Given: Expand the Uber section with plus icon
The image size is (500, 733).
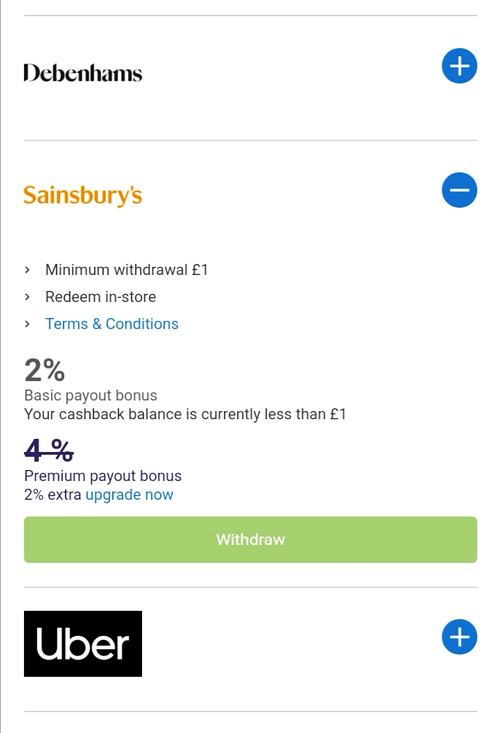Looking at the screenshot, I should point(459,637).
